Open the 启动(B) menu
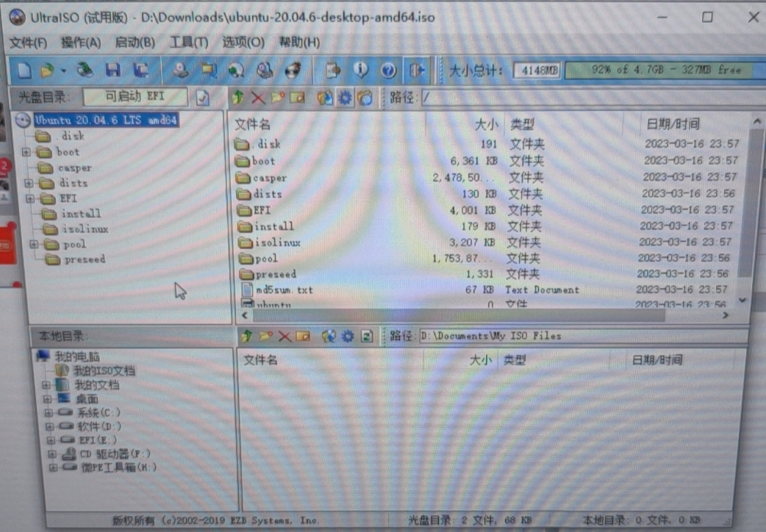This screenshot has height=532, width=766. [x=135, y=43]
